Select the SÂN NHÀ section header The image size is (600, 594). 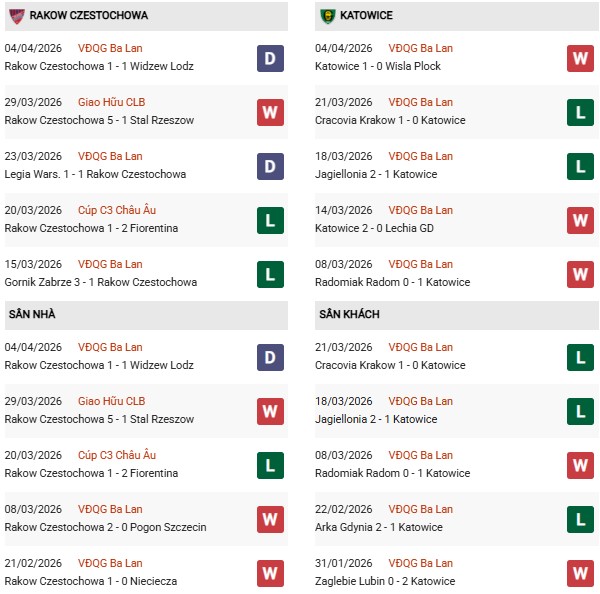(32, 314)
